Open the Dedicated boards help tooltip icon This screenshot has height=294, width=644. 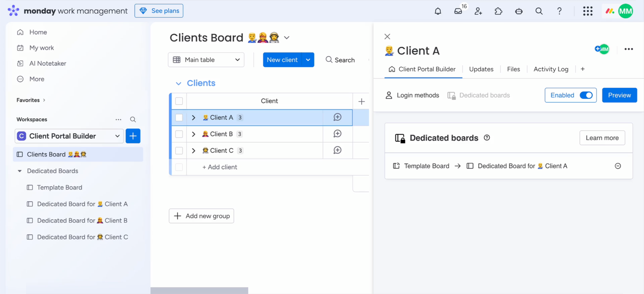487,137
